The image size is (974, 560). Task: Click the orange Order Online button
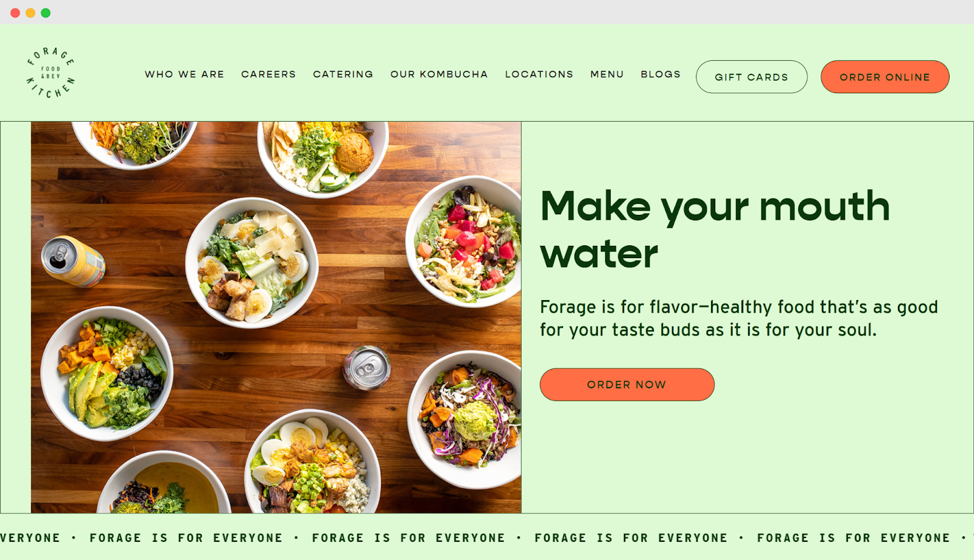(x=885, y=77)
